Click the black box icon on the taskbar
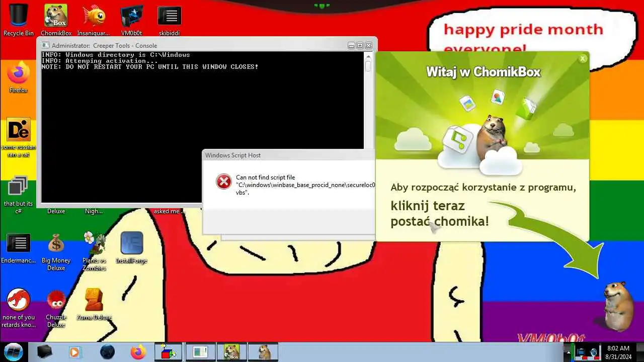 pyautogui.click(x=45, y=352)
